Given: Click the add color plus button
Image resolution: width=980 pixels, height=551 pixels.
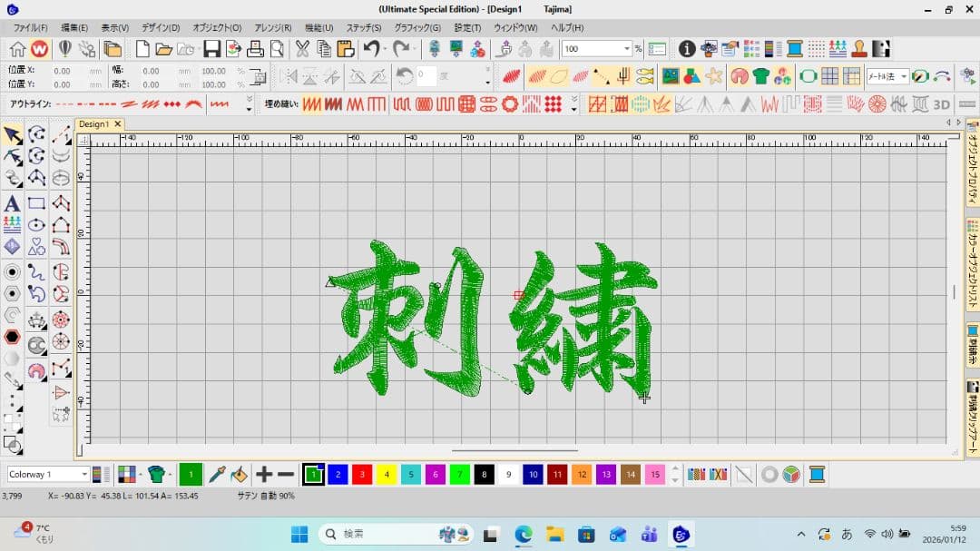Looking at the screenshot, I should tap(265, 474).
